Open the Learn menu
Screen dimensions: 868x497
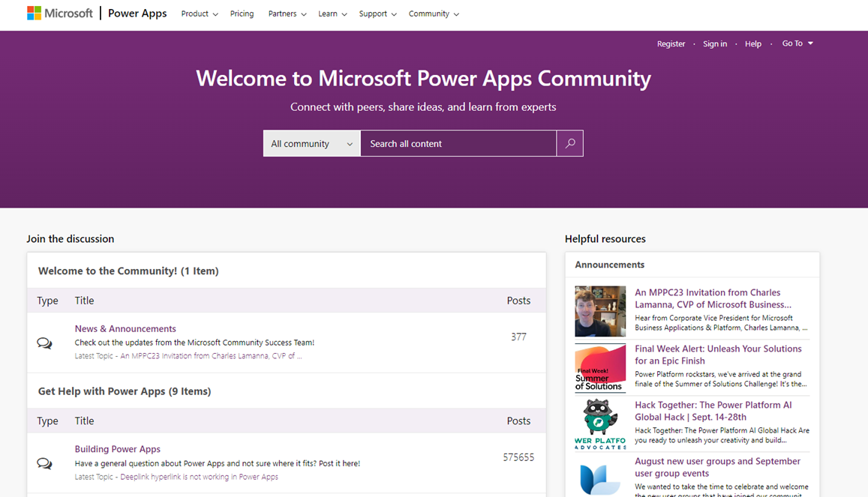pyautogui.click(x=332, y=13)
